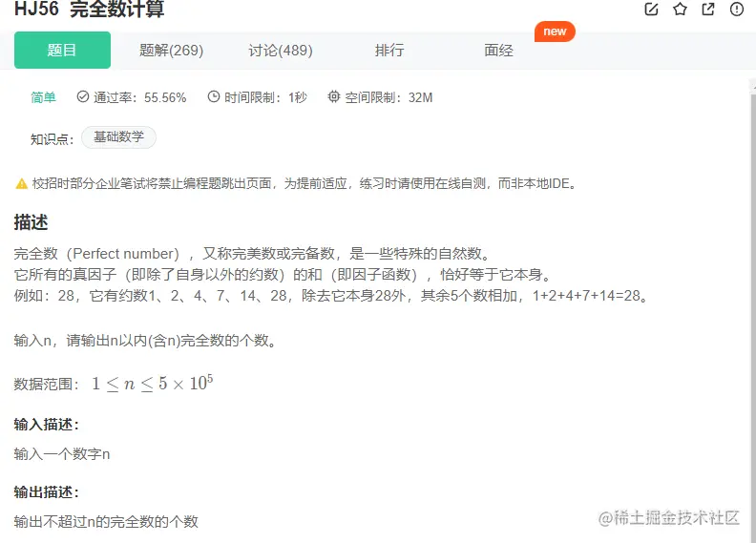
Task: Click the data range formula 1 ≤ n ≤ 5 × 10^5
Action: [x=153, y=384]
